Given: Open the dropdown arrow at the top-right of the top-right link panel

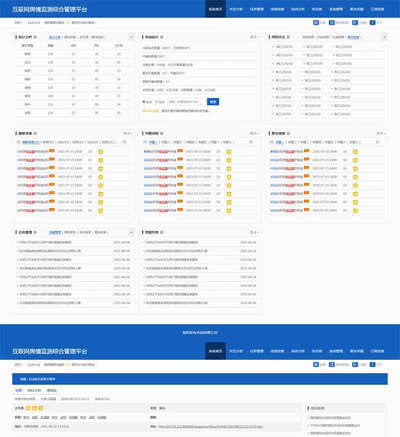Looking at the screenshot, I should [385, 37].
